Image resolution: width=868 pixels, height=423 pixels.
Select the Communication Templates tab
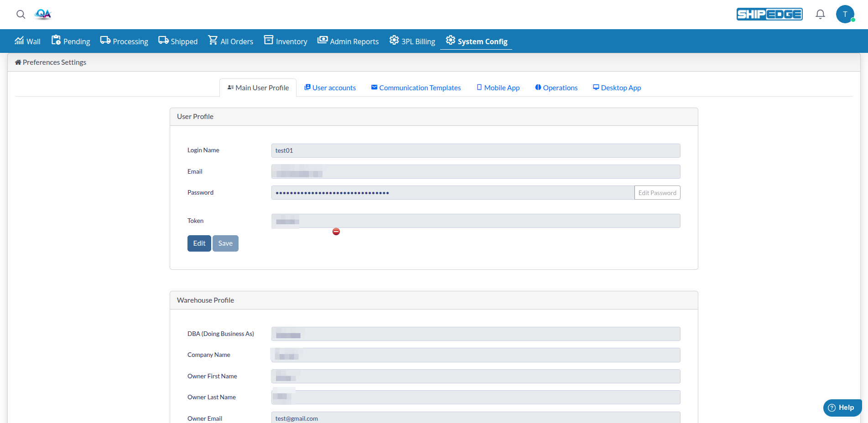pyautogui.click(x=416, y=88)
